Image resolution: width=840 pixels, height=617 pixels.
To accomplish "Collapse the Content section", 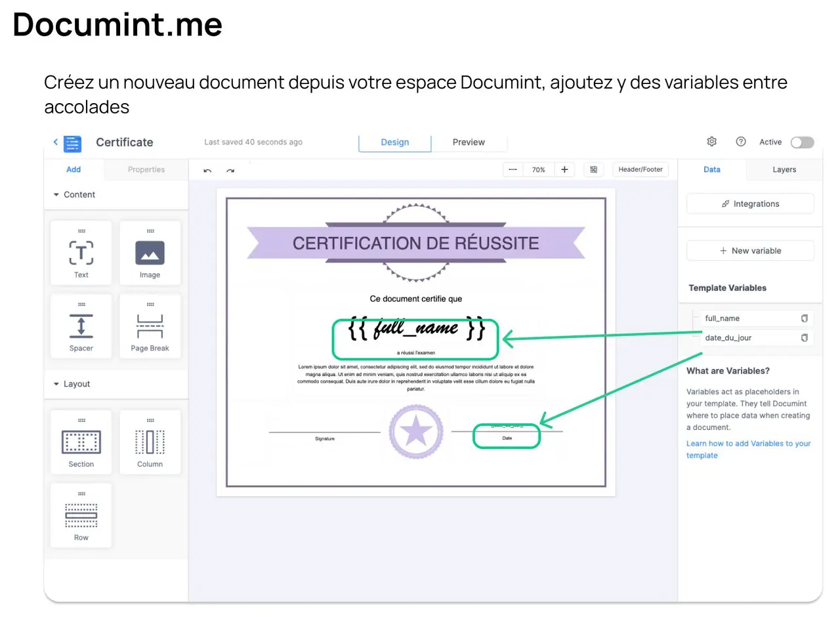I will tap(74, 195).
